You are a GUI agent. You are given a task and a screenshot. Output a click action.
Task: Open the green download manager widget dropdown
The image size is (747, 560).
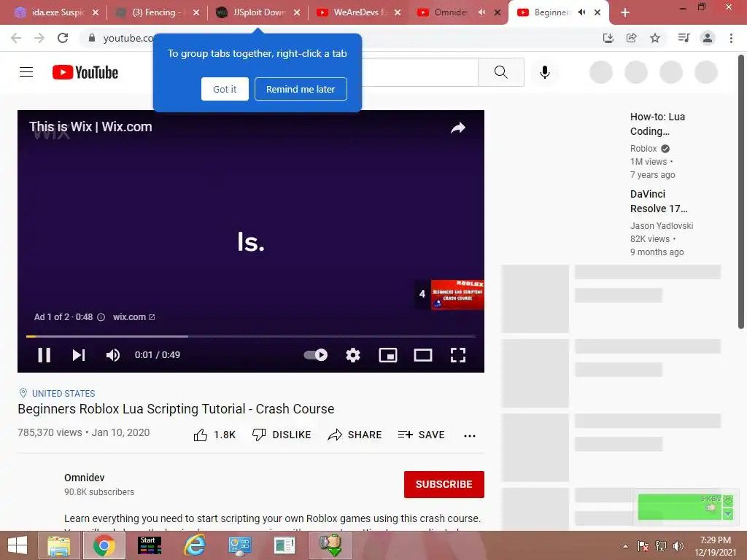[728, 514]
